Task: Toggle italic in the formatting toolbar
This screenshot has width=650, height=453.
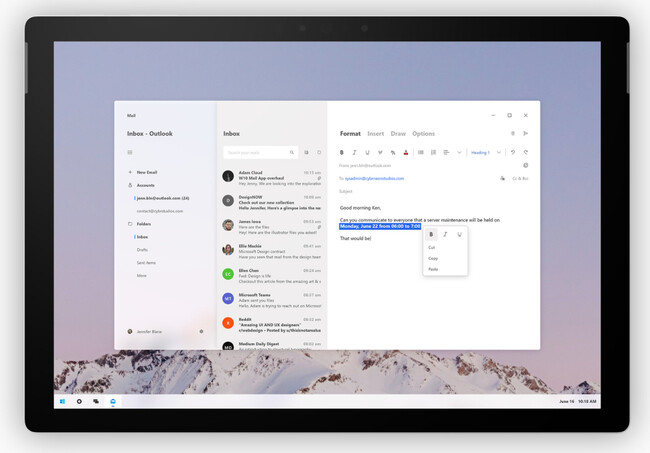Action: point(354,153)
